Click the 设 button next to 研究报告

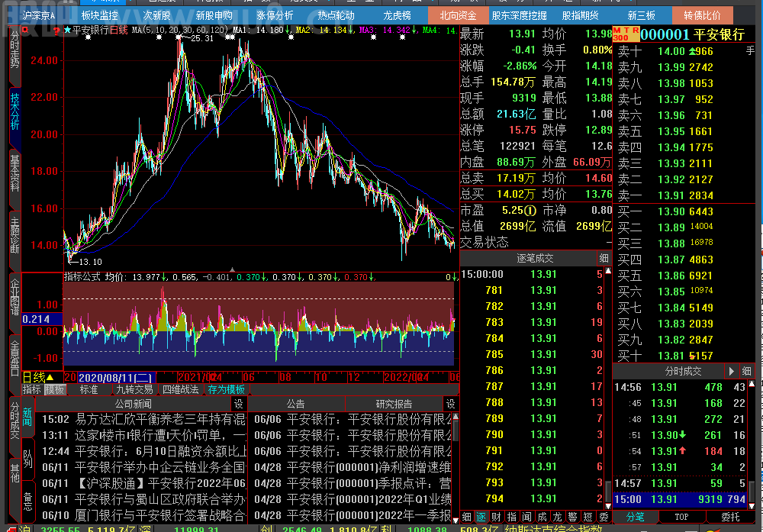(x=451, y=404)
